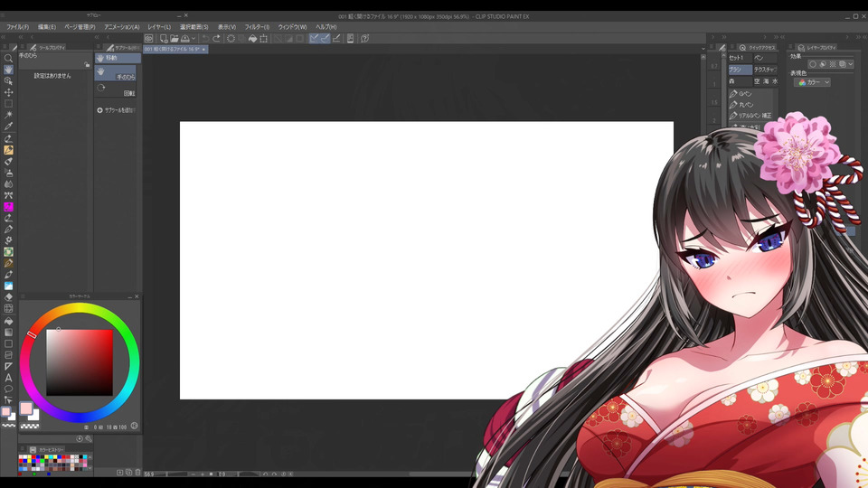Open the テクスチャ set in Quick Access
Viewport: 868px width, 488px height.
pyautogui.click(x=766, y=70)
